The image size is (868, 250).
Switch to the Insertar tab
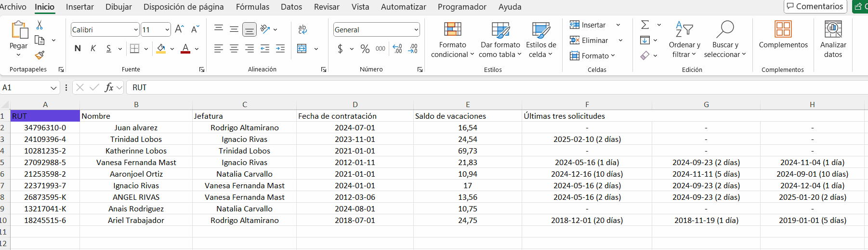(x=80, y=7)
